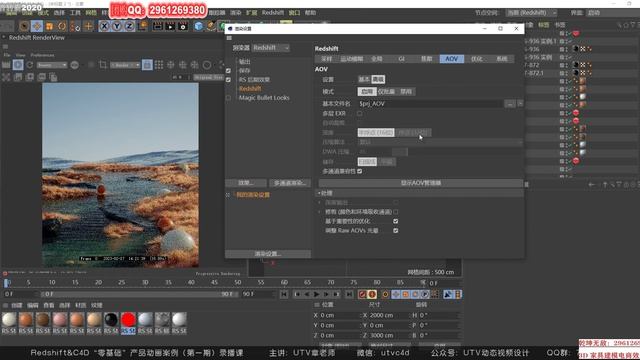Click the base filename $prj_AOV field
The width and height of the screenshot is (640, 360).
tap(430, 104)
